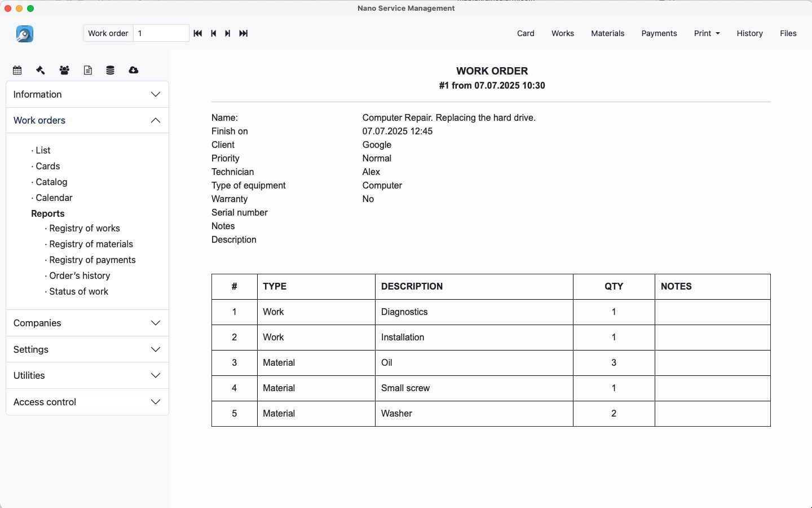The width and height of the screenshot is (812, 508).
Task: Select the Serial number label
Action: [x=240, y=212]
